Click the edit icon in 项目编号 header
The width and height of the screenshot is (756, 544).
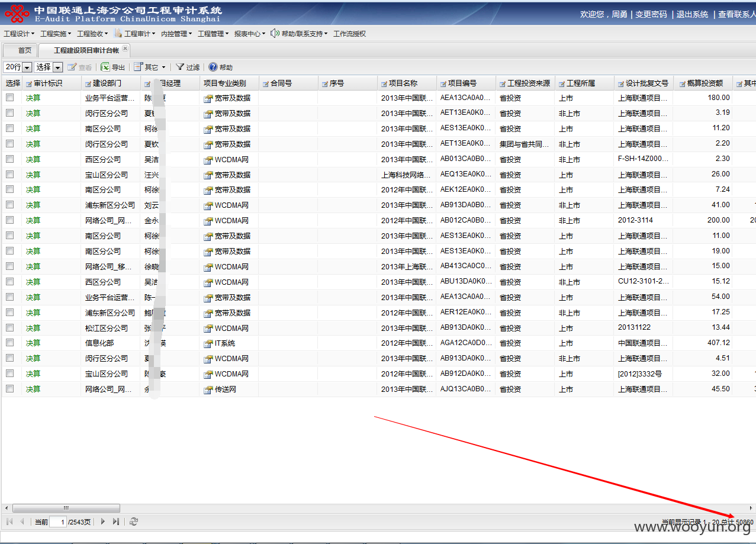(x=443, y=84)
